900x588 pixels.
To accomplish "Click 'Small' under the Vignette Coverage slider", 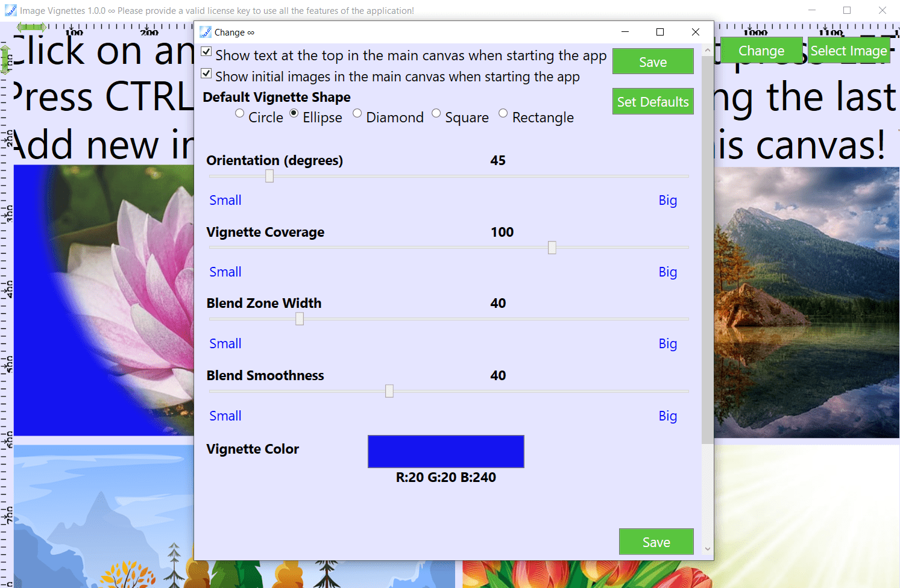I will (225, 272).
